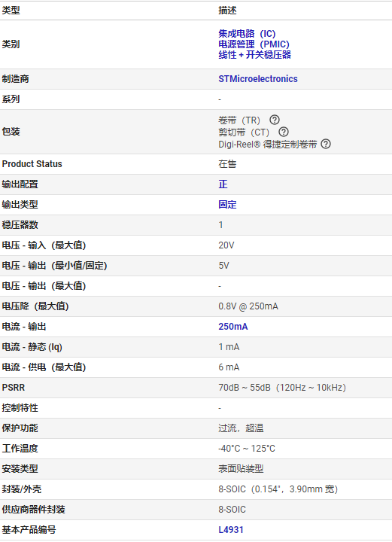392x542 pixels.
Task: Click help icon next to 卷带 (TR)
Action: point(275,120)
